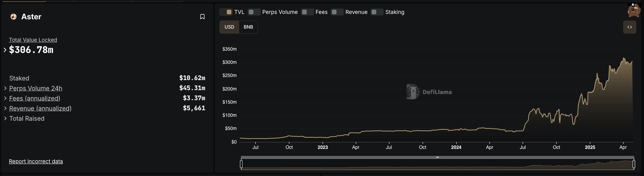Viewport: 644px width, 176px height.
Task: Click the llama avatar icon in corner
Action: coord(634,10)
